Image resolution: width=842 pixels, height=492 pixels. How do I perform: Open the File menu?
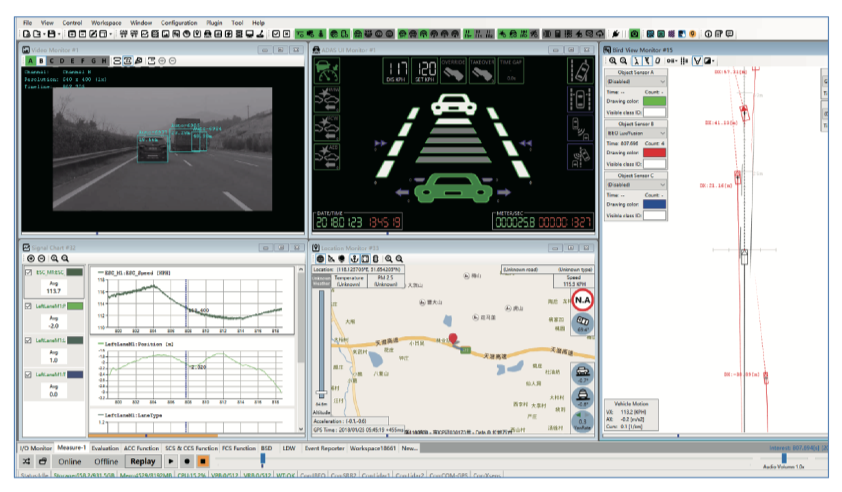tap(27, 23)
